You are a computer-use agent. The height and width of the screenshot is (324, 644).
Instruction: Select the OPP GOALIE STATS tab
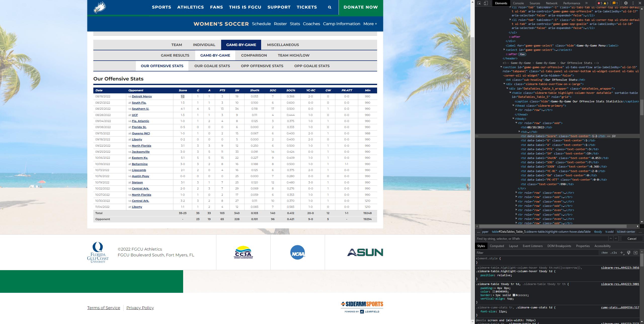(x=312, y=66)
